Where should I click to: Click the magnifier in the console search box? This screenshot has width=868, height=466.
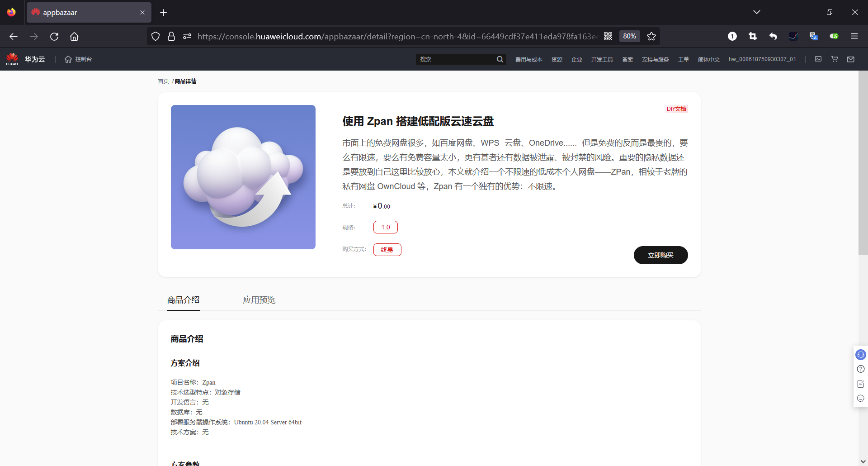[500, 59]
